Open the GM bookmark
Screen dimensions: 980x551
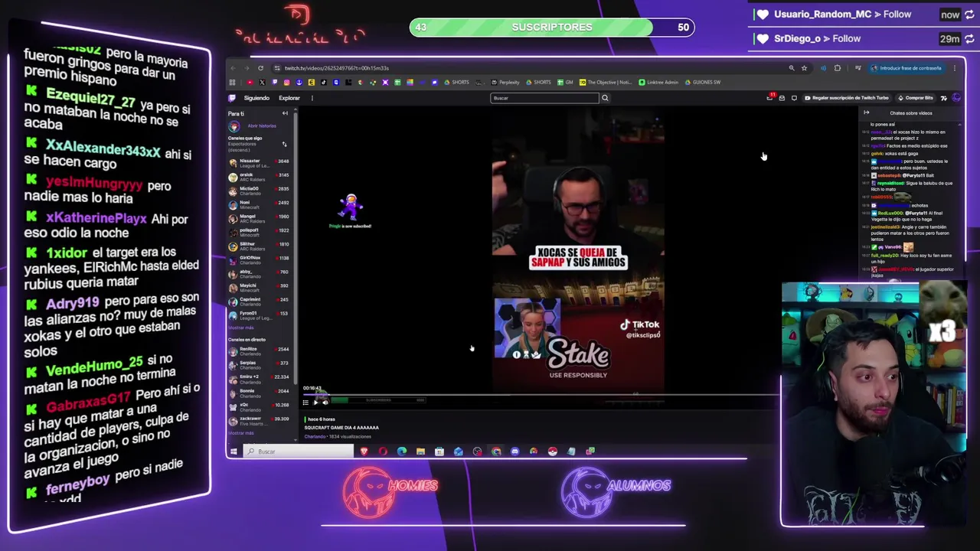click(565, 82)
